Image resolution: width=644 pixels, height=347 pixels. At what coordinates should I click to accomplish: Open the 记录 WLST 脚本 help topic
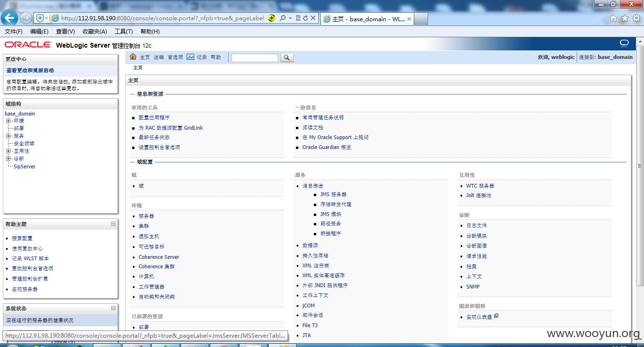(x=31, y=258)
